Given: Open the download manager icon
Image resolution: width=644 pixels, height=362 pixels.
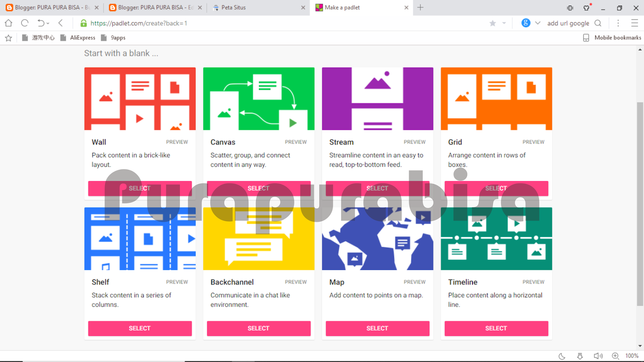Looking at the screenshot, I should click(580, 356).
